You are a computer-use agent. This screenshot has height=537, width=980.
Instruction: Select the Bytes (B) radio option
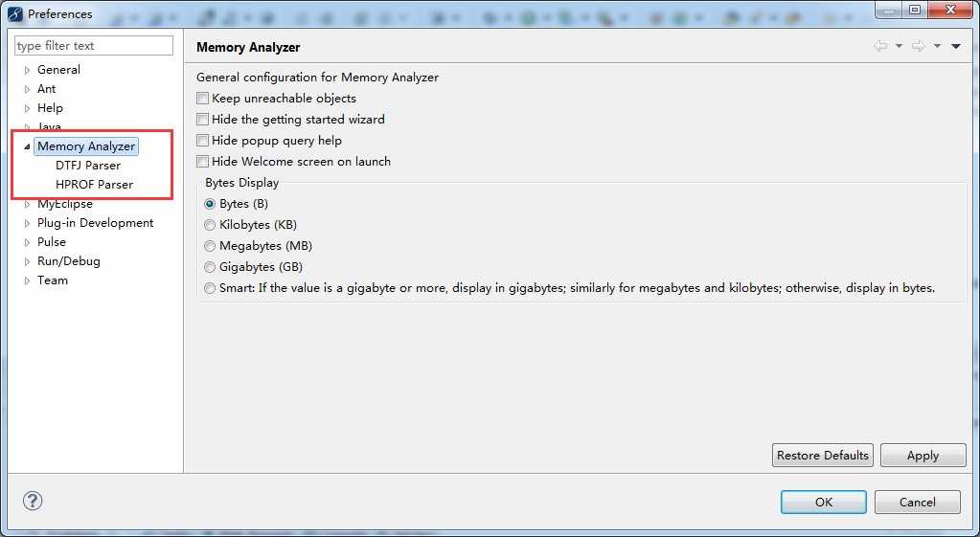[210, 204]
